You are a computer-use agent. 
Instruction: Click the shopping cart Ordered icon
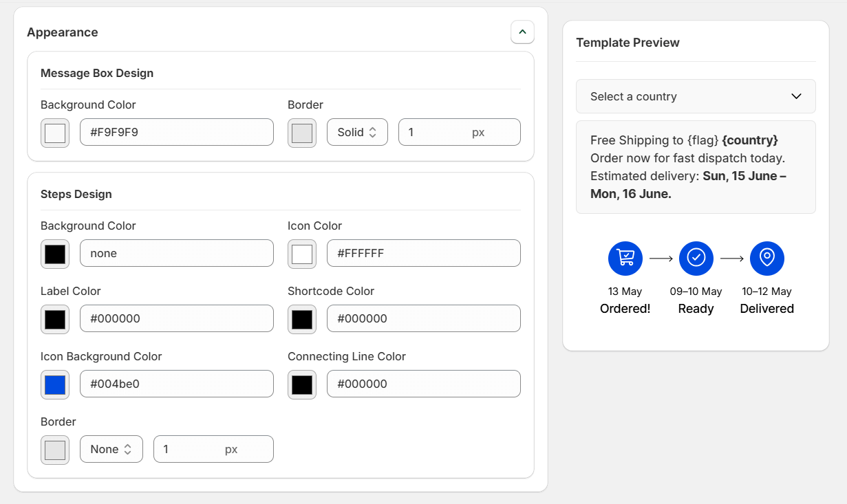pyautogui.click(x=625, y=258)
